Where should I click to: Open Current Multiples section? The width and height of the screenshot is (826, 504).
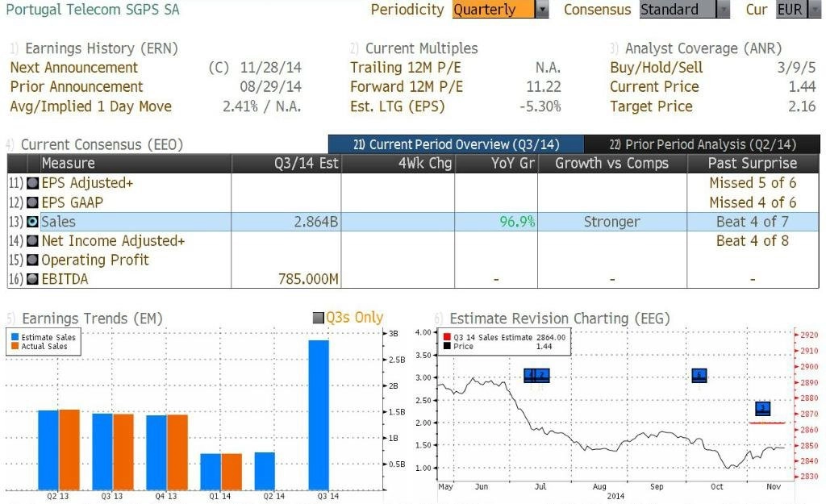point(421,48)
